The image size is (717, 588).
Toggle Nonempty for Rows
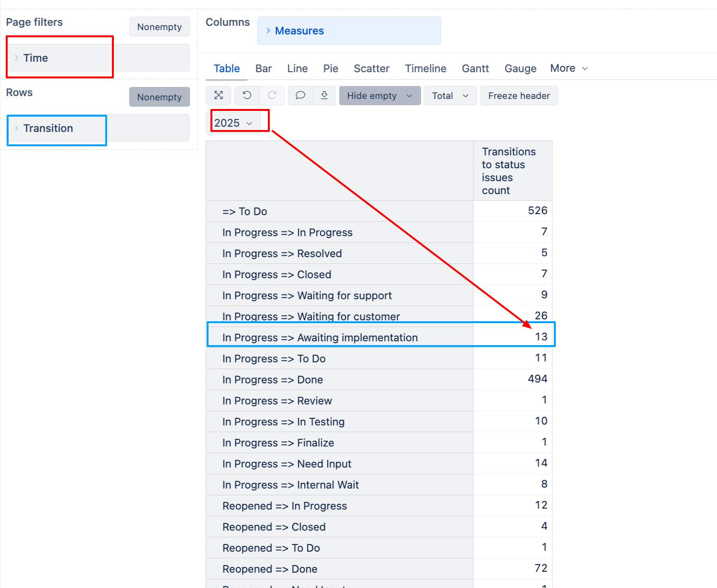(159, 97)
